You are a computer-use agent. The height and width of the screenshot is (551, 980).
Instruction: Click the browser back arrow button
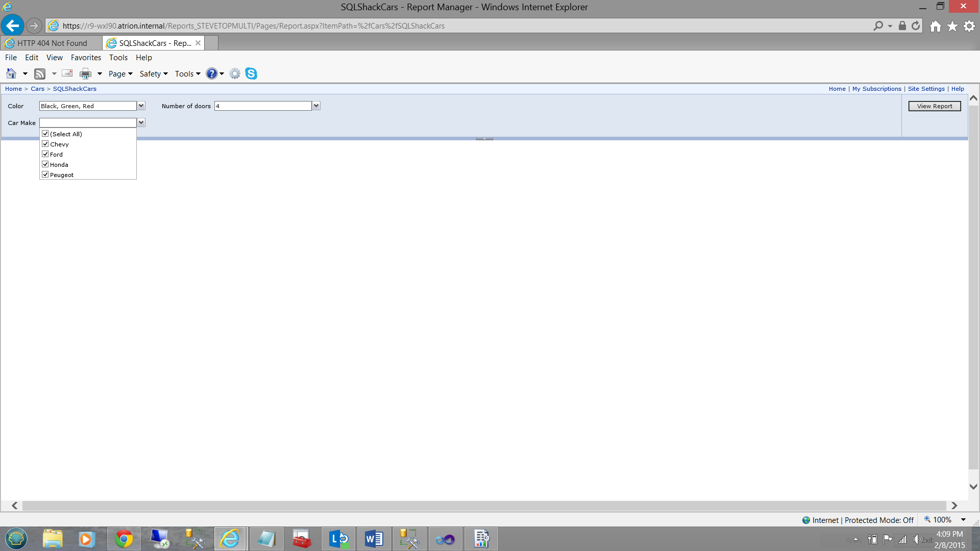pyautogui.click(x=13, y=26)
